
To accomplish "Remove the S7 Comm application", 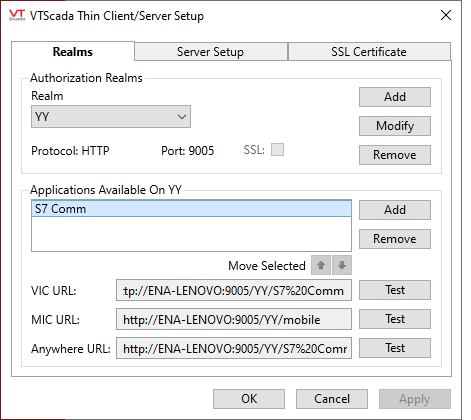I will pyautogui.click(x=395, y=239).
